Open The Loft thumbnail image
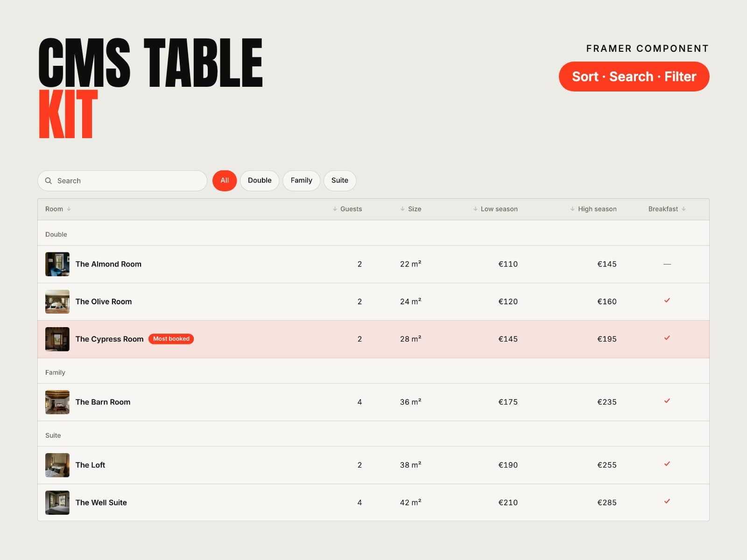 point(57,465)
